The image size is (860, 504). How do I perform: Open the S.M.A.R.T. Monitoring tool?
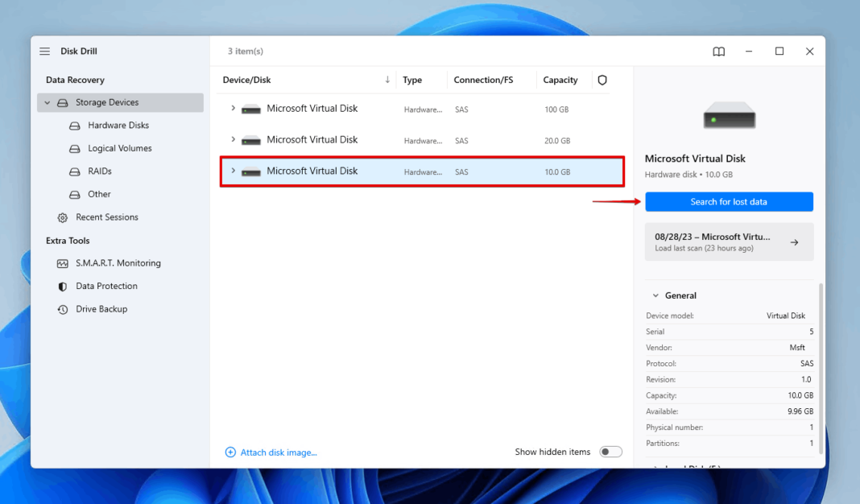click(118, 262)
